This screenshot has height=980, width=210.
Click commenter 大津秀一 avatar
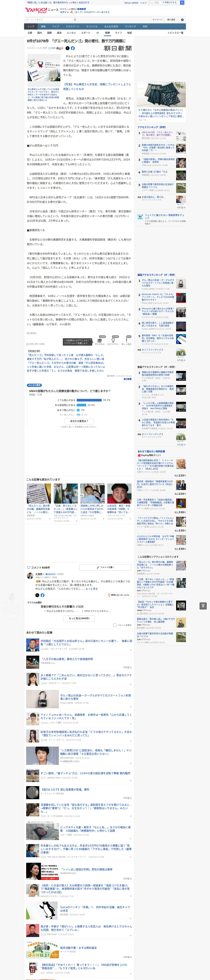coord(30,576)
